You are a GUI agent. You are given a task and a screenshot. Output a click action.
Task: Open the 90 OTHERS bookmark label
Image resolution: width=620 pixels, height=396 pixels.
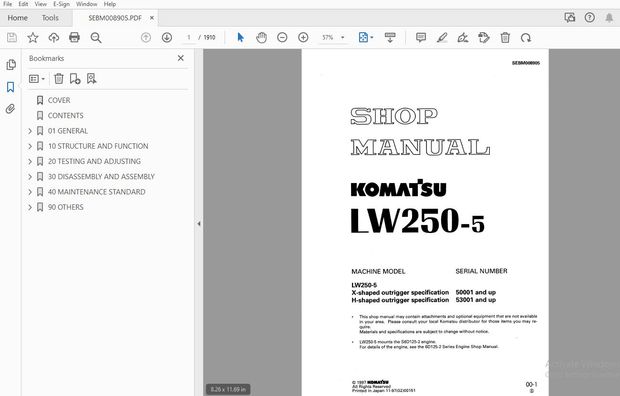66,207
